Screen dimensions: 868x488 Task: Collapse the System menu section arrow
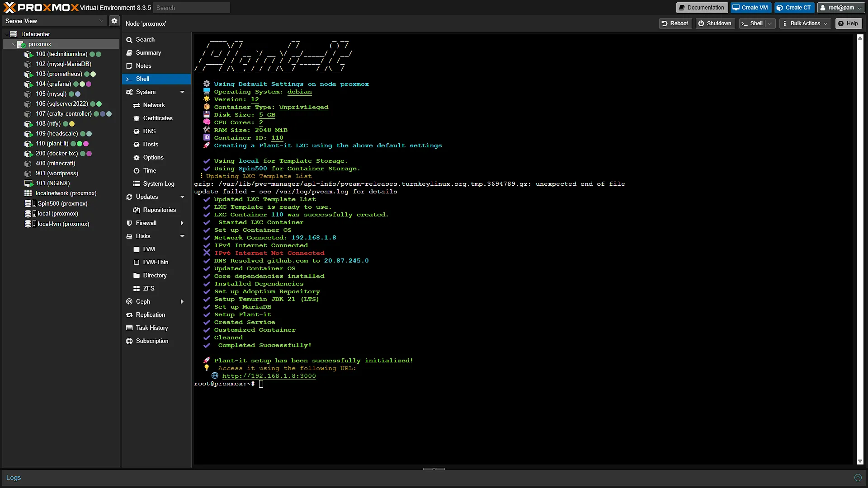[183, 92]
